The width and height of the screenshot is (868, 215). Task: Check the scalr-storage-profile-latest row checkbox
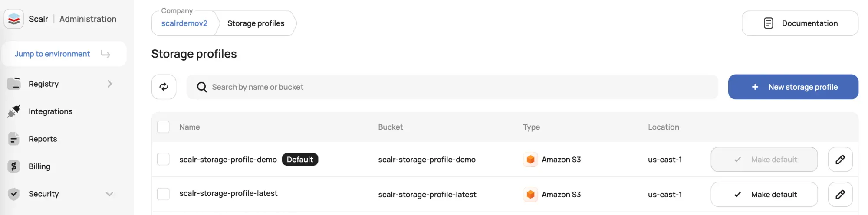[163, 194]
